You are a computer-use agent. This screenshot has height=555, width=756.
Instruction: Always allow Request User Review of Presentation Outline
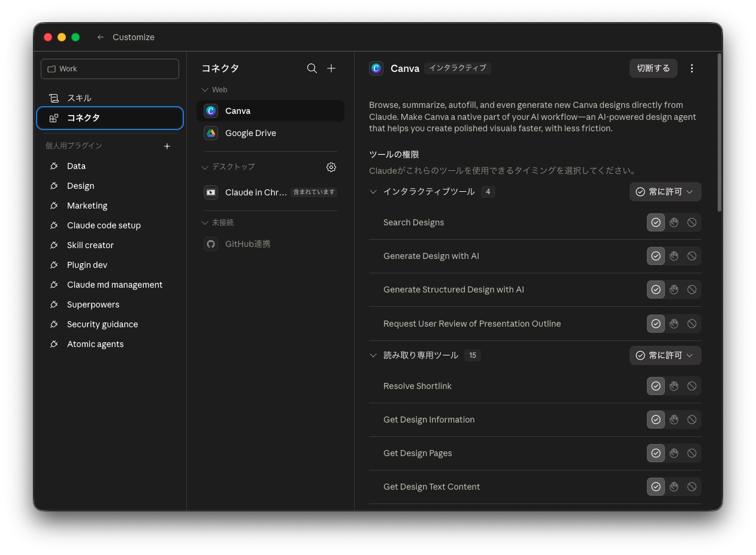pos(656,324)
